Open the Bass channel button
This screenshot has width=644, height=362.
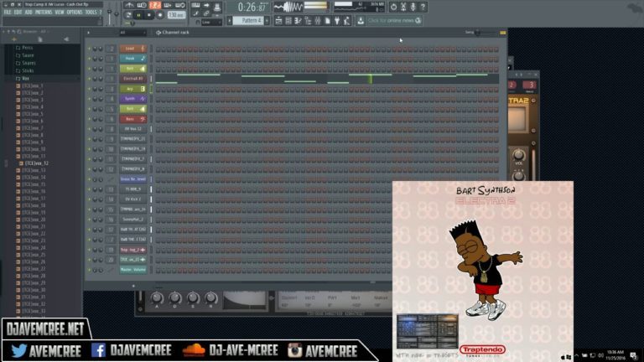(132, 119)
